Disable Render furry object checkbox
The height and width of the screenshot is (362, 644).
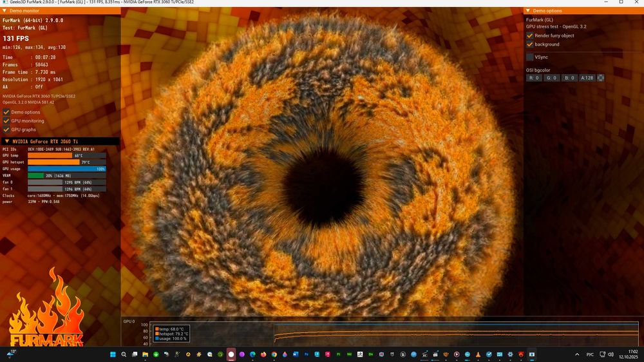pyautogui.click(x=530, y=35)
